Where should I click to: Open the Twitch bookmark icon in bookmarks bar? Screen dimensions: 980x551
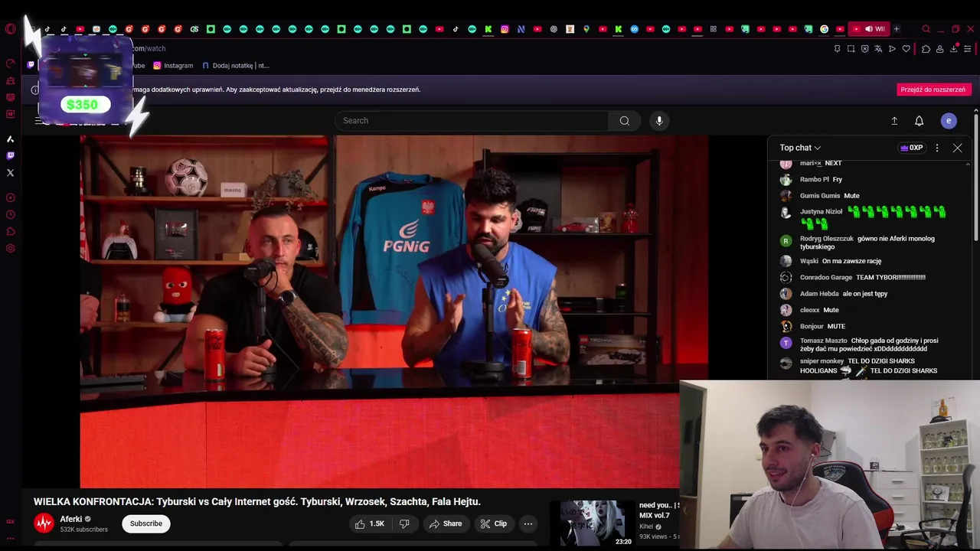tap(31, 66)
